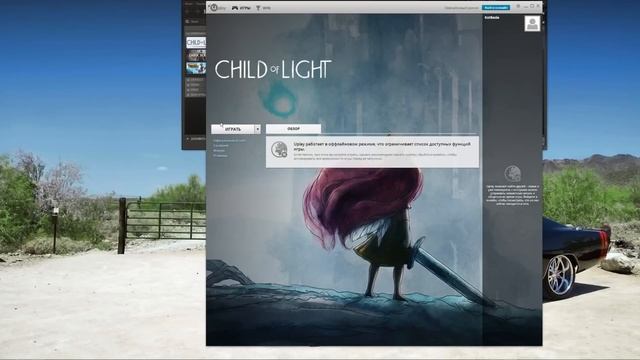Open the ОБЗОР (Overview) tab
The image size is (640, 360).
[293, 129]
